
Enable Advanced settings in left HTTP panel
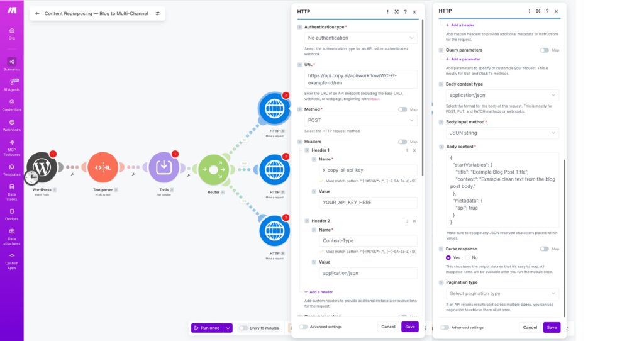coord(303,327)
